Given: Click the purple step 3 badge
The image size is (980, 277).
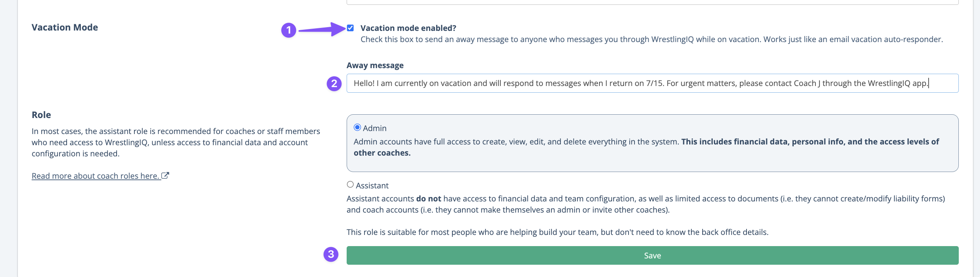Looking at the screenshot, I should [x=331, y=254].
